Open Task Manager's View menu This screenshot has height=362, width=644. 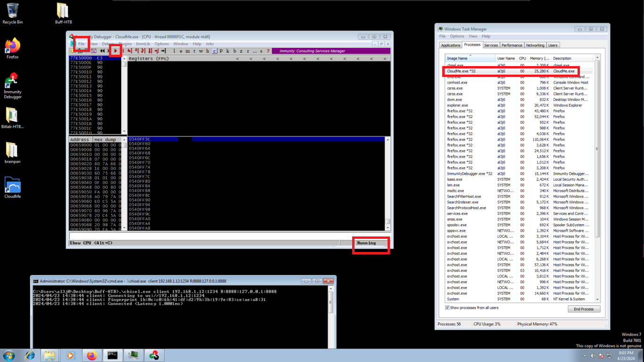click(x=473, y=36)
